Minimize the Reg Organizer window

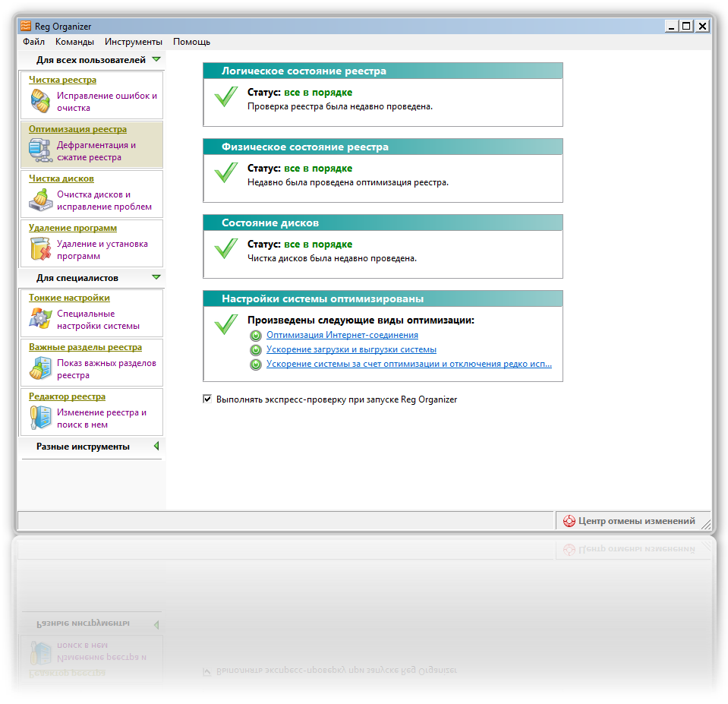coord(671,26)
